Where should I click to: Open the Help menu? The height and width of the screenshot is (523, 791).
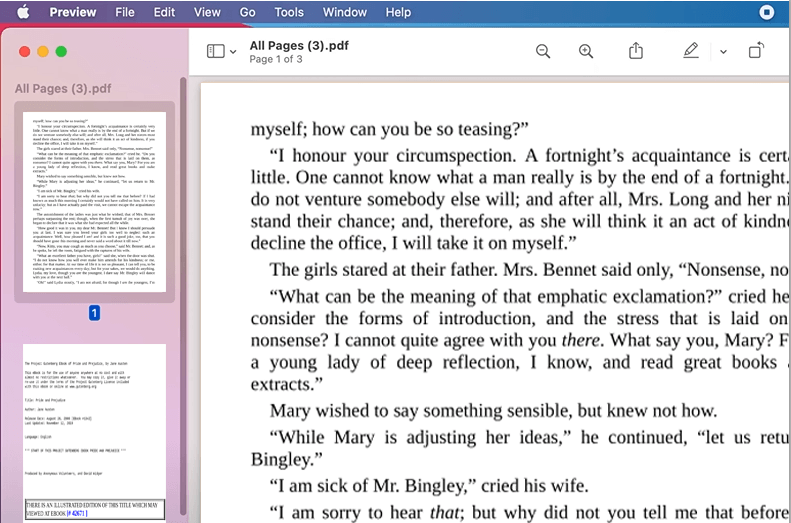point(398,12)
